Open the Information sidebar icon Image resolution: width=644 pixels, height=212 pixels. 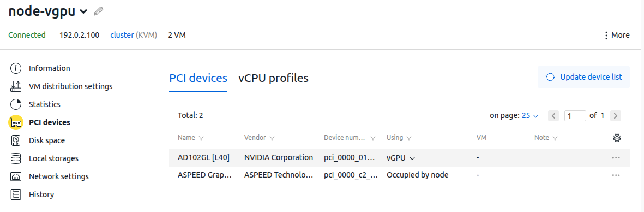pyautogui.click(x=16, y=68)
